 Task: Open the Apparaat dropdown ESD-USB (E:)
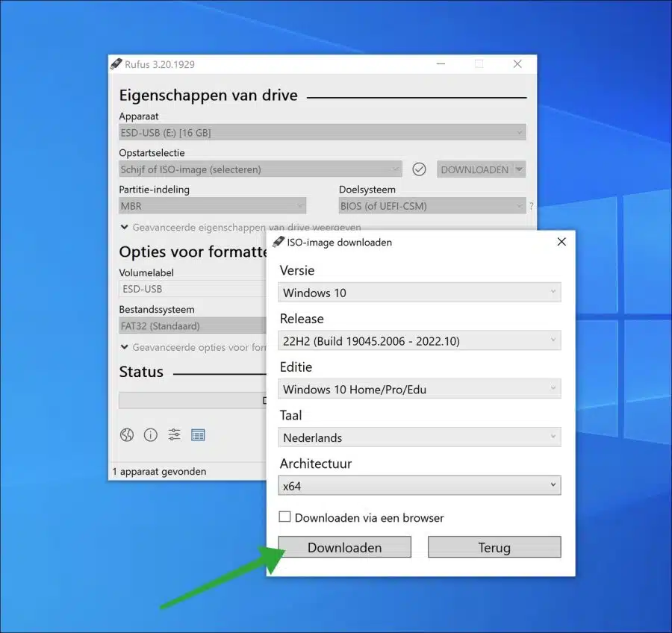[323, 132]
